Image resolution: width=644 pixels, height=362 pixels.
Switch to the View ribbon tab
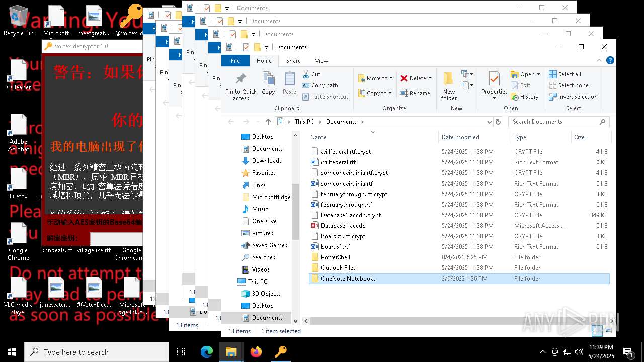click(321, 61)
